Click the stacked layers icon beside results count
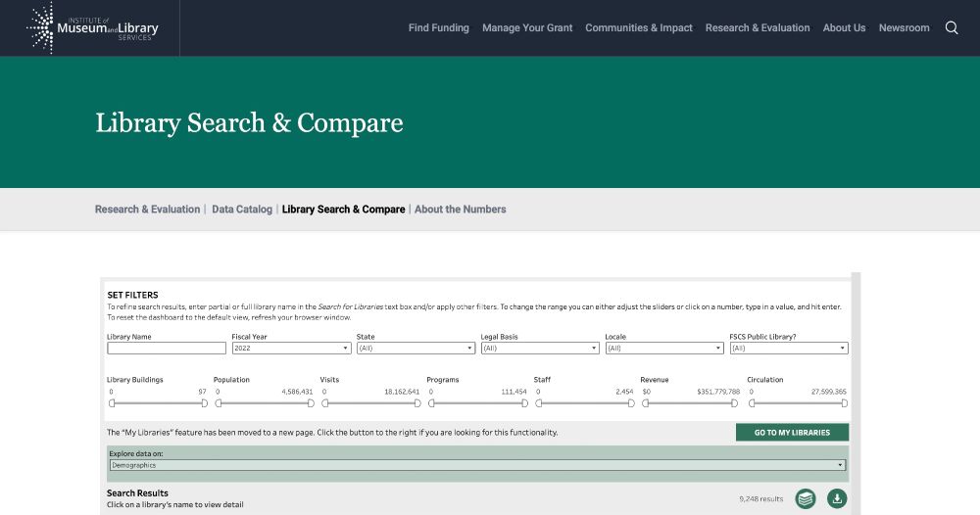 (x=806, y=498)
